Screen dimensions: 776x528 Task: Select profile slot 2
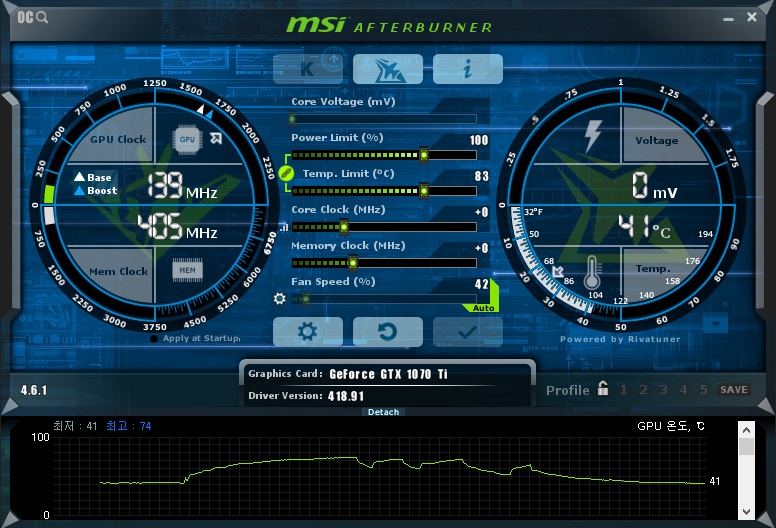(643, 390)
